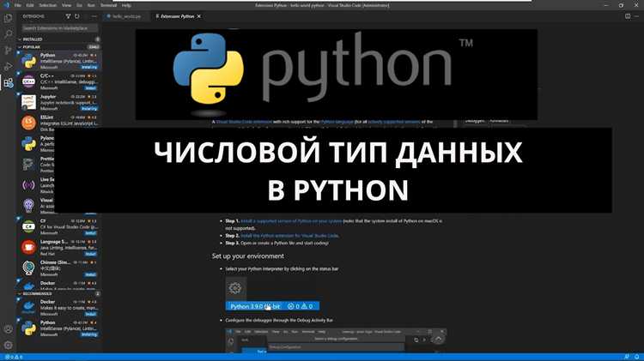644x361 pixels.
Task: Select Docker icon under Recommended section
Action: 28,307
